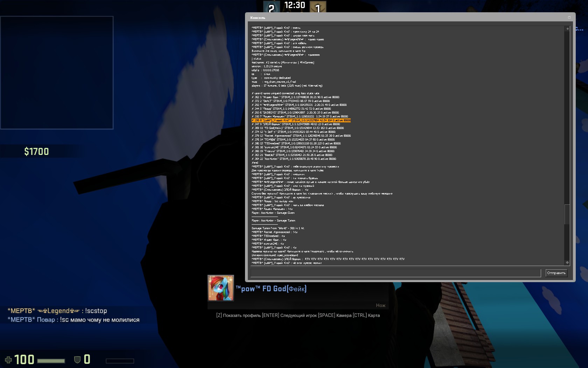Image resolution: width=588 pixels, height=368 pixels.
Task: Click the spectated player name FD God(Фейк)
Action: tap(271, 289)
